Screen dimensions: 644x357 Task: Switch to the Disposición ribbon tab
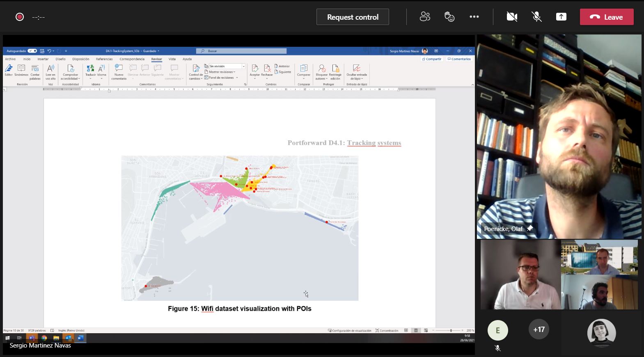click(x=81, y=59)
